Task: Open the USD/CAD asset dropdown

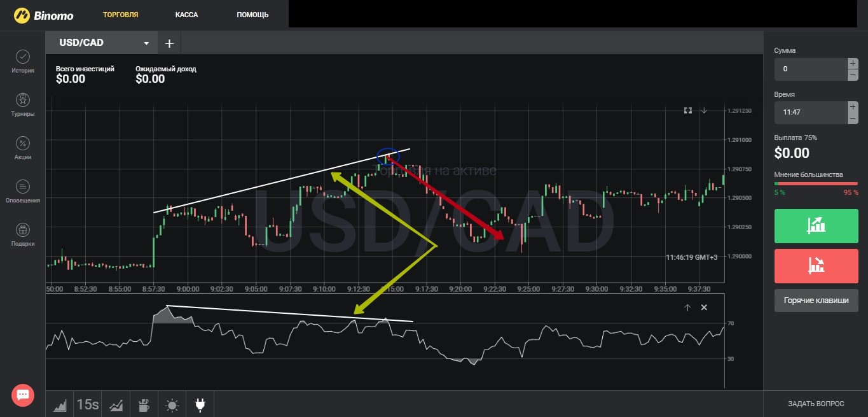Action: pos(102,43)
